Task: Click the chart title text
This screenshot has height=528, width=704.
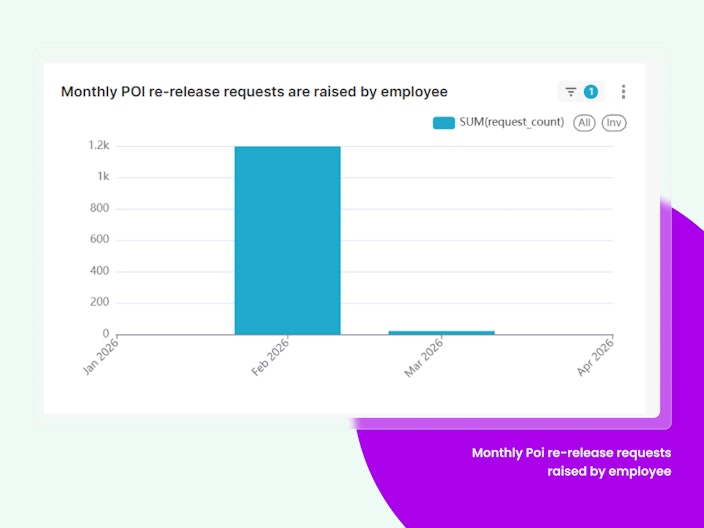Action: 254,92
